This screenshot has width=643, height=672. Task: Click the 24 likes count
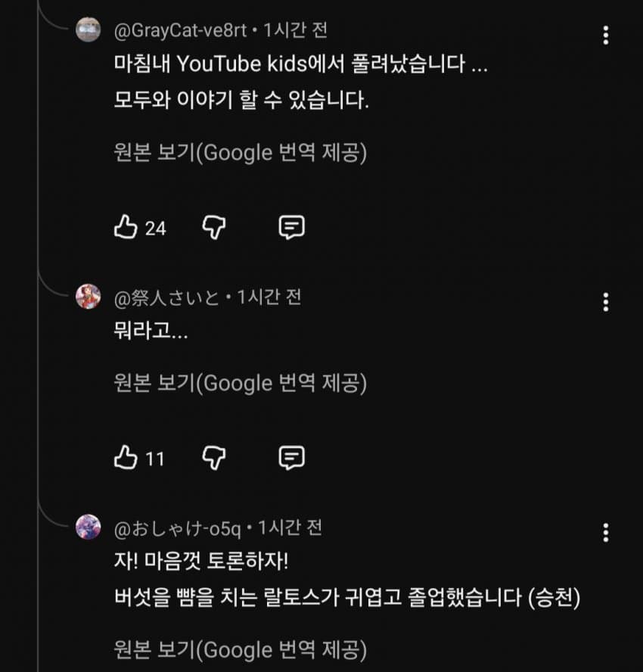(155, 228)
